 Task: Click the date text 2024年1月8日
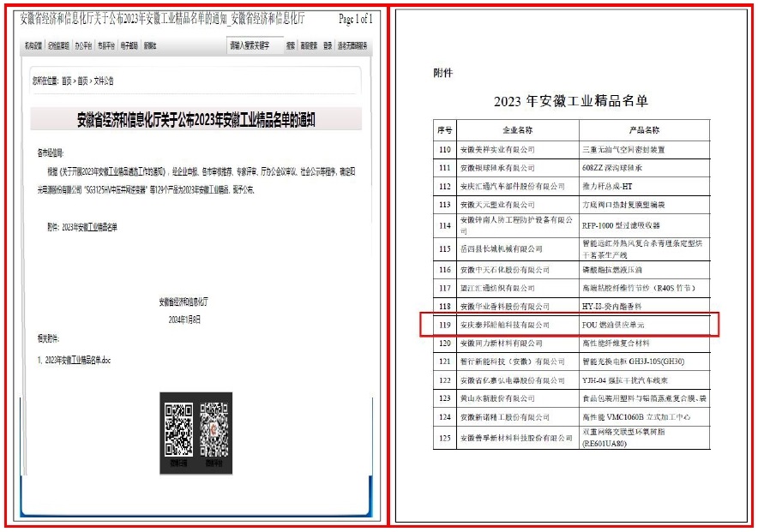pyautogui.click(x=184, y=320)
